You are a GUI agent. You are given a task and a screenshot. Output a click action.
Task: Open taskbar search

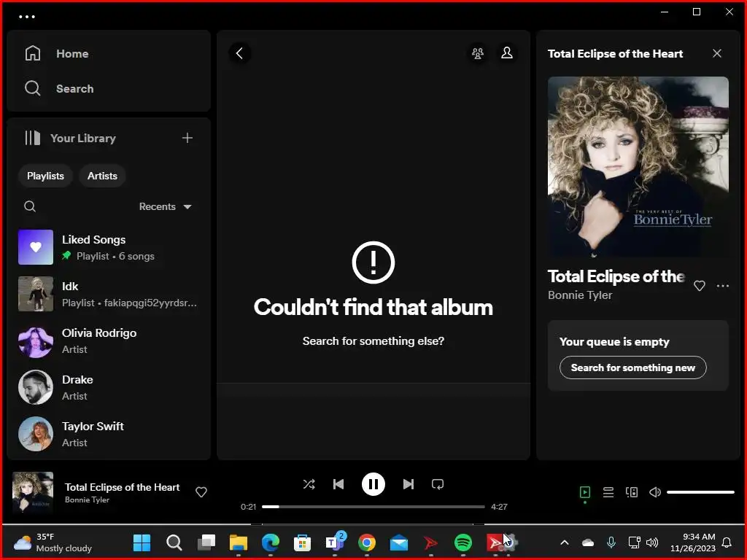click(174, 542)
